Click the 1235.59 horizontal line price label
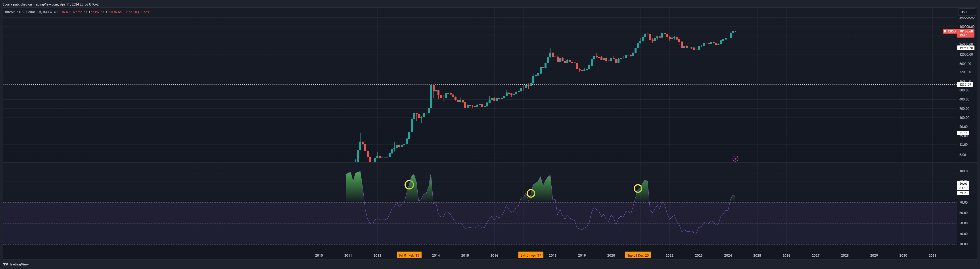The height and width of the screenshot is (269, 980). click(965, 85)
